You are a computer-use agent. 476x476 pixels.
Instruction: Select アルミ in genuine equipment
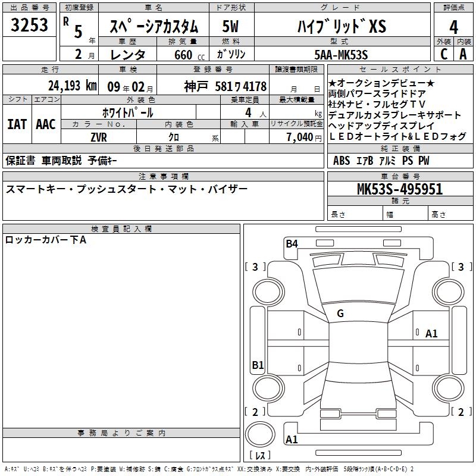[388, 161]
